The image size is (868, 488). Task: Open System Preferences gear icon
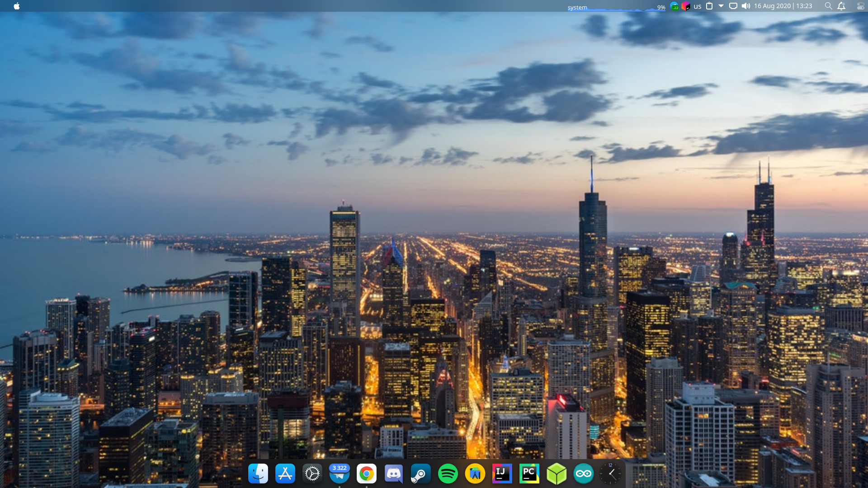(312, 474)
